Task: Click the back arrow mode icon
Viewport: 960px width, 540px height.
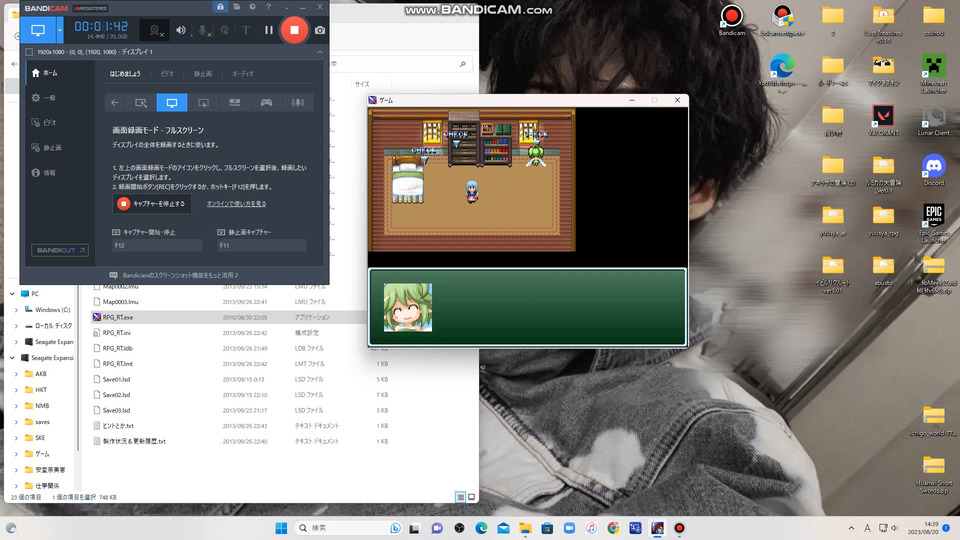Action: (114, 103)
